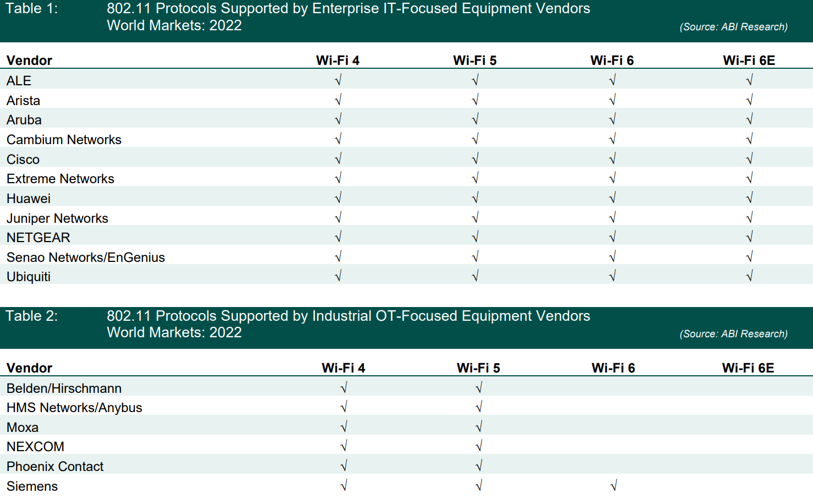The height and width of the screenshot is (504, 813).
Task: Select the Moxa Wi-Fi 5 checkmark
Action: 478,426
